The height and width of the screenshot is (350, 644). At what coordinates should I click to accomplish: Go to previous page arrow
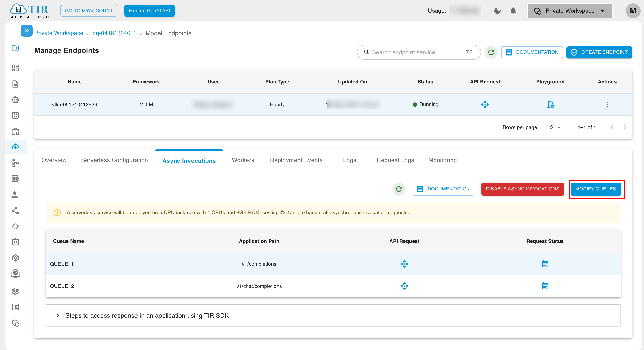click(x=611, y=127)
